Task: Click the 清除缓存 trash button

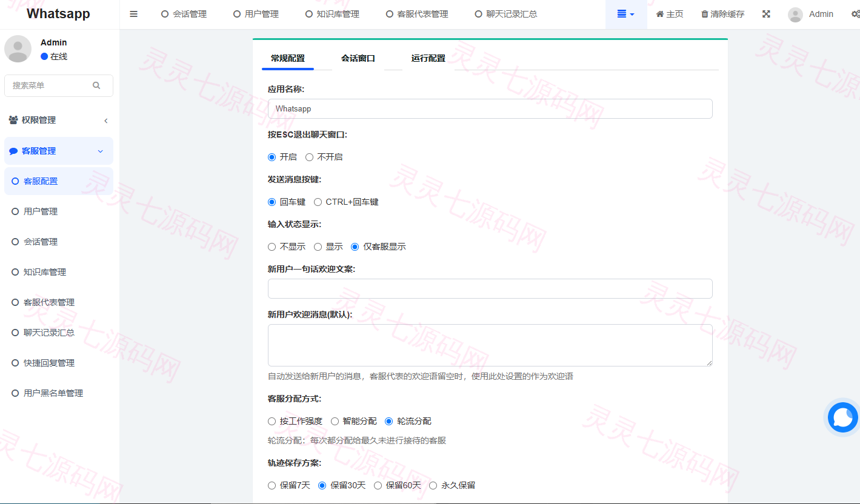Action: [x=722, y=14]
